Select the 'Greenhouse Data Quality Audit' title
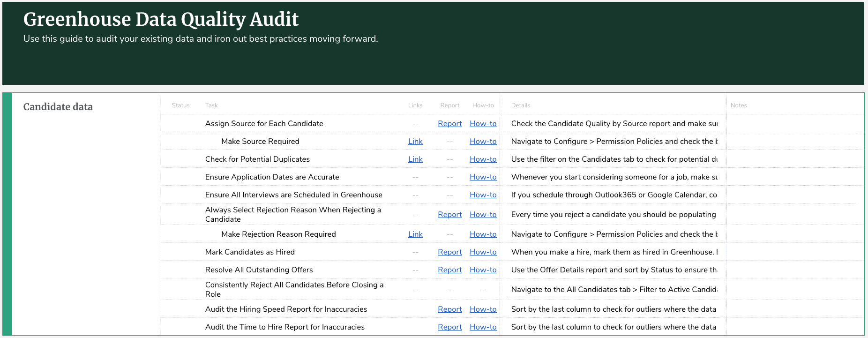The width and height of the screenshot is (868, 338). click(x=161, y=19)
